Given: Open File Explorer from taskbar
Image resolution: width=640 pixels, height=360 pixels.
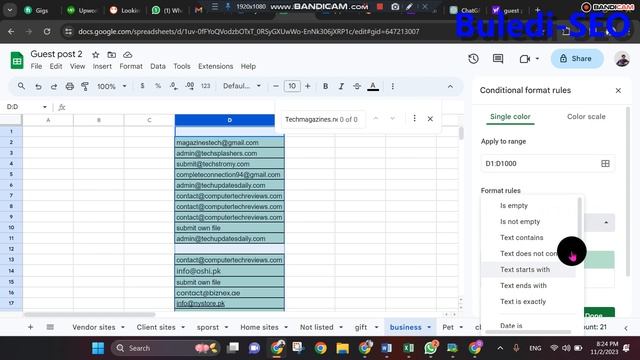Looking at the screenshot, I should [342, 348].
